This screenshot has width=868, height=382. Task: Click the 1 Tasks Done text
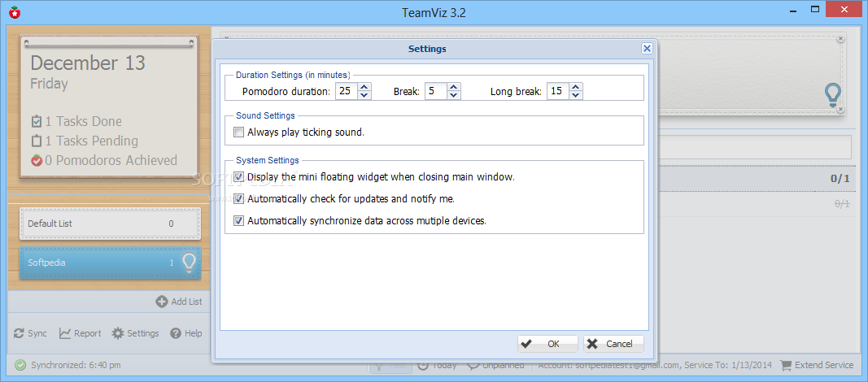tap(84, 122)
